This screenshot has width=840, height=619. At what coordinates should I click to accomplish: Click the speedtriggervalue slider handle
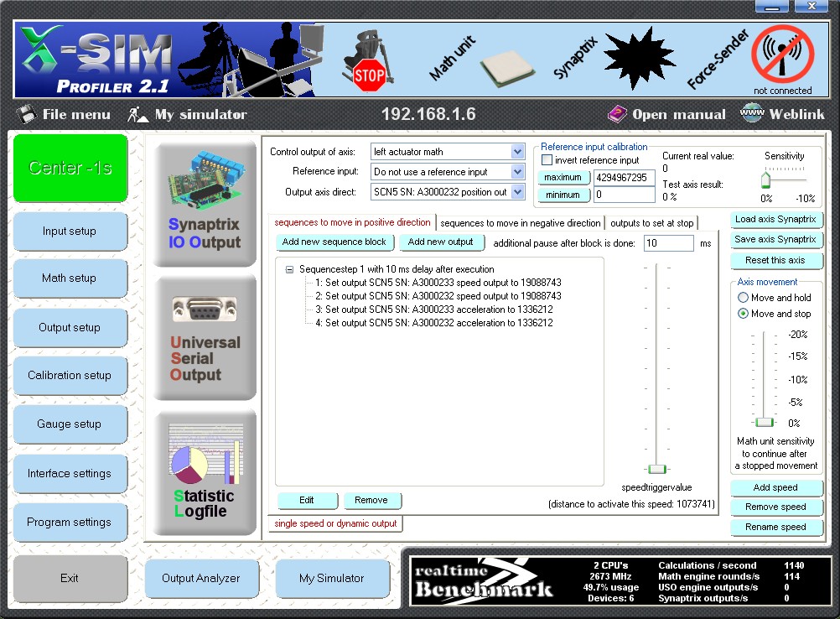point(656,469)
